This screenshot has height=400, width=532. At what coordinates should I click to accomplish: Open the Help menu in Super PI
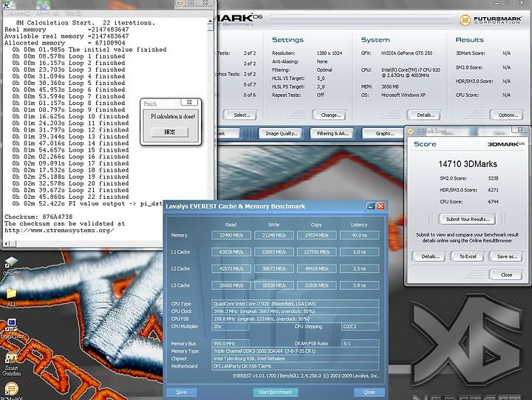tap(74, 13)
